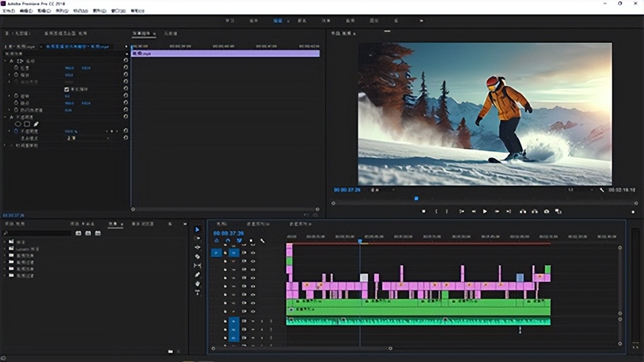This screenshot has width=644, height=362.
Task: Toggle visibility eye of the top video track
Action: pos(253,253)
